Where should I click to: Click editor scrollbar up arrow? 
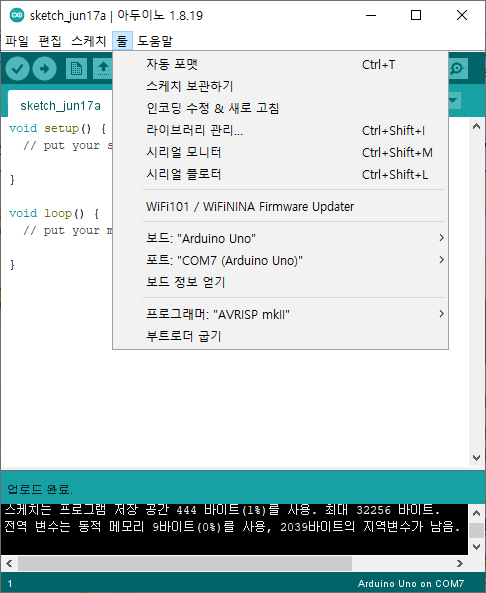[x=477, y=126]
